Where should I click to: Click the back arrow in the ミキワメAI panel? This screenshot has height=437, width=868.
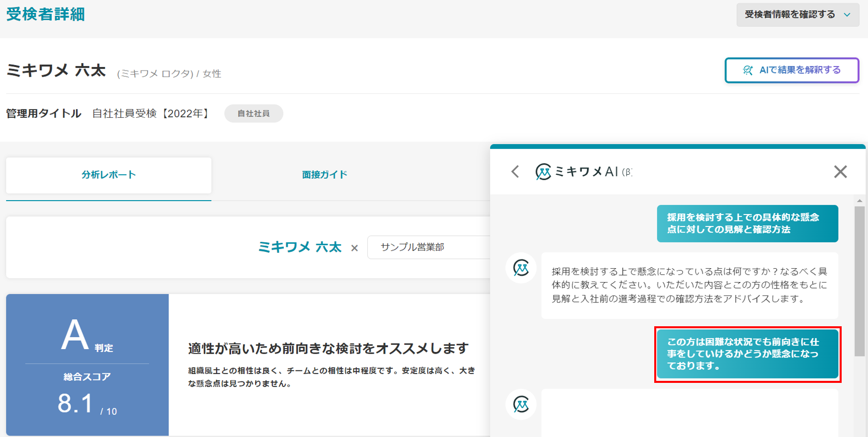(515, 172)
